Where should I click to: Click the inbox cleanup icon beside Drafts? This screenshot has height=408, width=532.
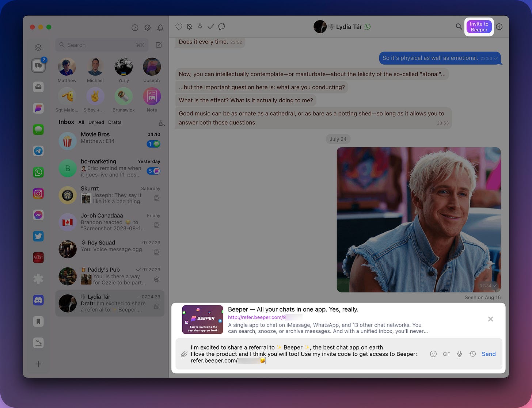161,122
